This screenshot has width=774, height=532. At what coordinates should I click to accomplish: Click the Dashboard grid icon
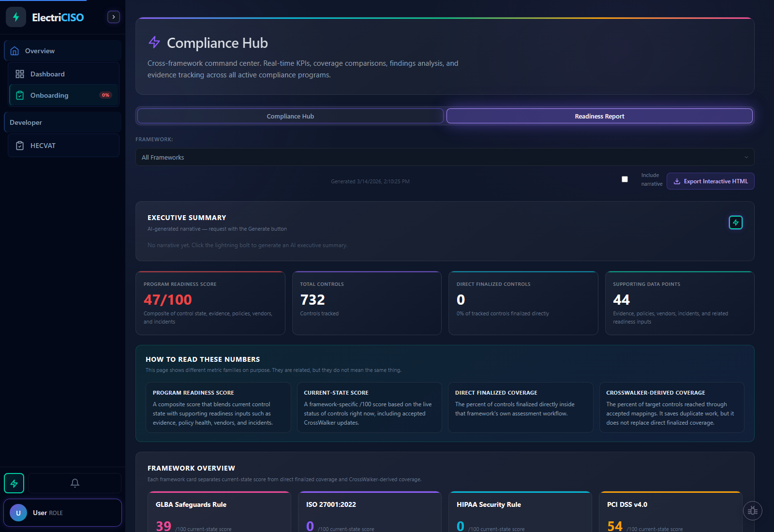(x=20, y=74)
